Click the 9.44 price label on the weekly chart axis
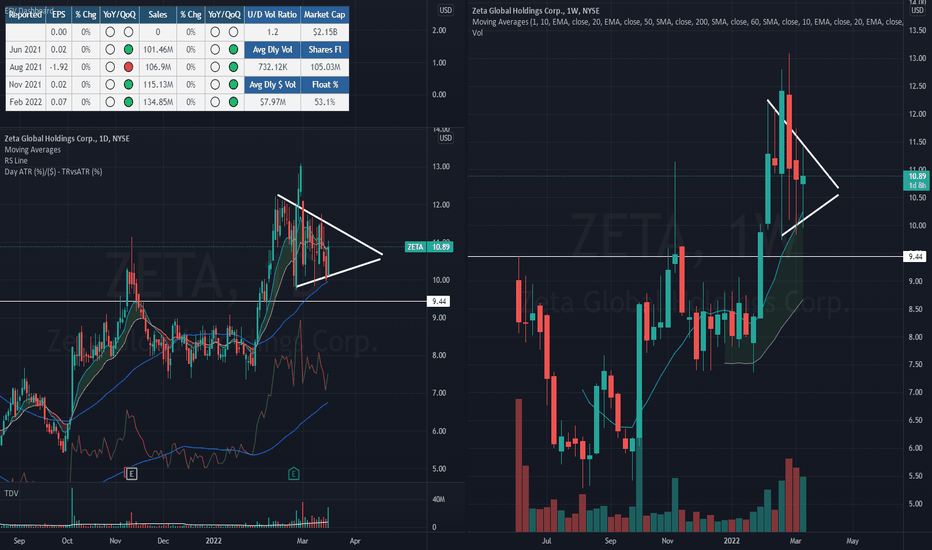The height and width of the screenshot is (550, 932). click(x=915, y=256)
